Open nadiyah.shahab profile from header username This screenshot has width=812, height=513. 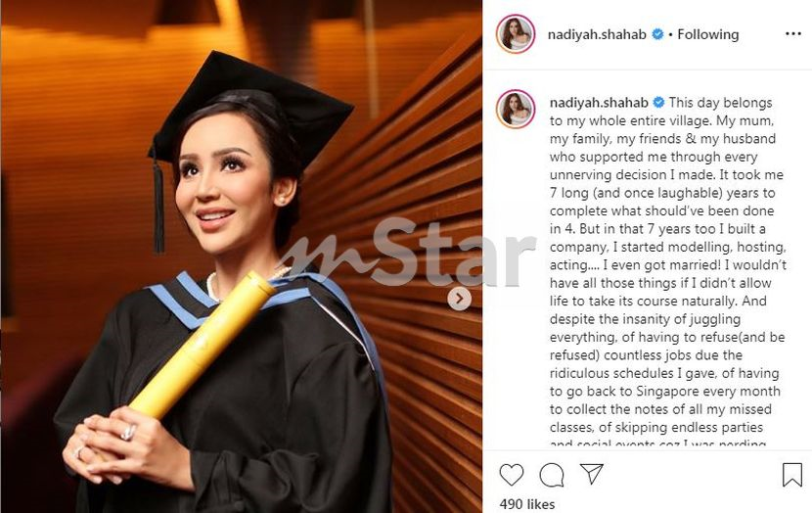point(597,34)
